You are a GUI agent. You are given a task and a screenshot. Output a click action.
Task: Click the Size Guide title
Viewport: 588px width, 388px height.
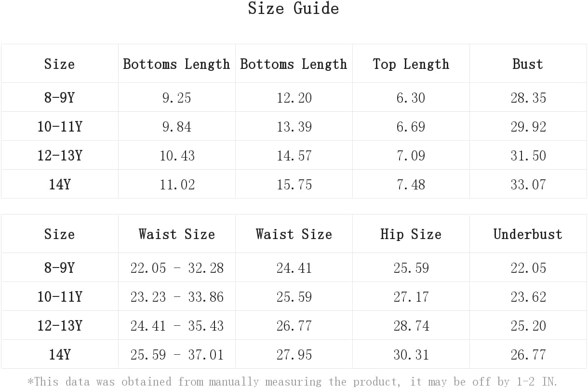pyautogui.click(x=294, y=9)
